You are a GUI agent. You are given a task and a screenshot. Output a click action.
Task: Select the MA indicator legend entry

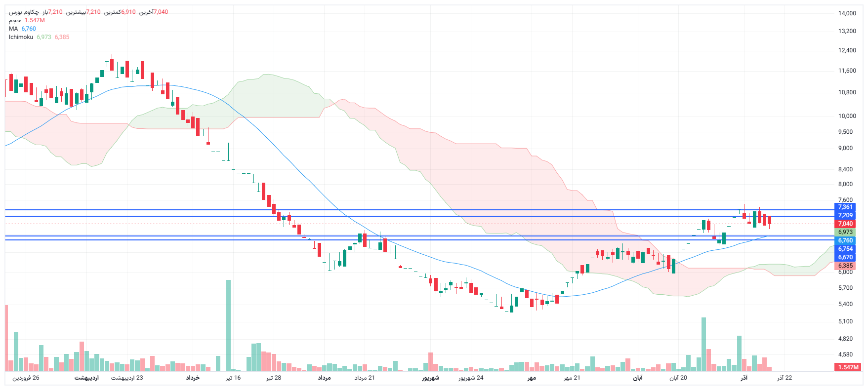point(13,29)
